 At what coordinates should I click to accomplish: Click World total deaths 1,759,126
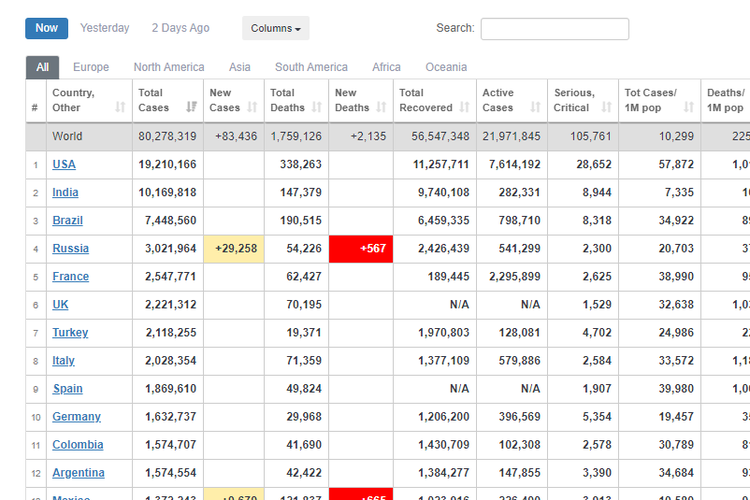tap(296, 136)
